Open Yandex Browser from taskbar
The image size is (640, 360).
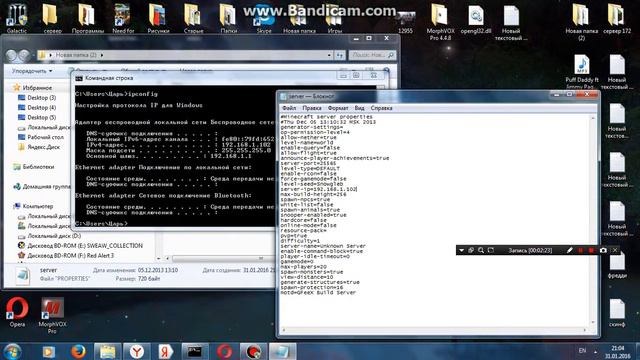coord(137,351)
